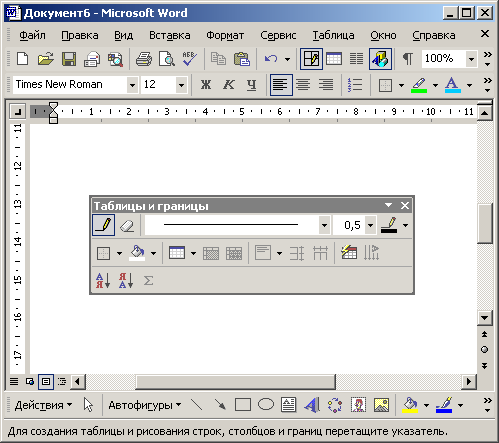499x443 pixels.
Task: Select the Rectangle drawing tool
Action: [x=243, y=405]
